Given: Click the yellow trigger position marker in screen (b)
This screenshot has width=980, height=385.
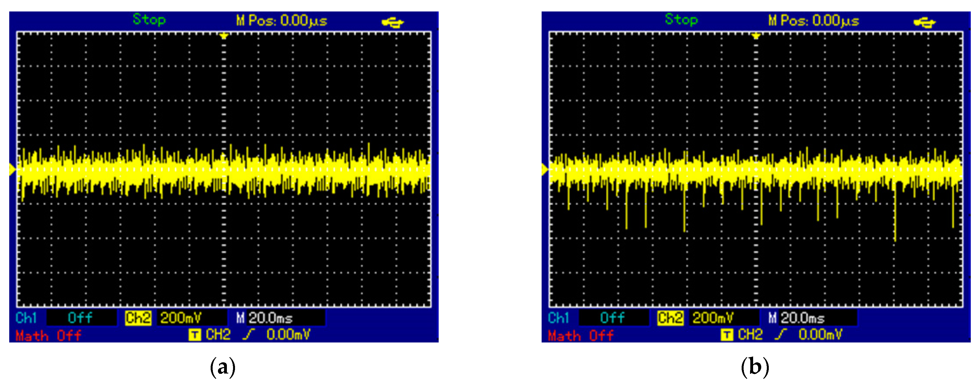Looking at the screenshot, I should tap(756, 36).
